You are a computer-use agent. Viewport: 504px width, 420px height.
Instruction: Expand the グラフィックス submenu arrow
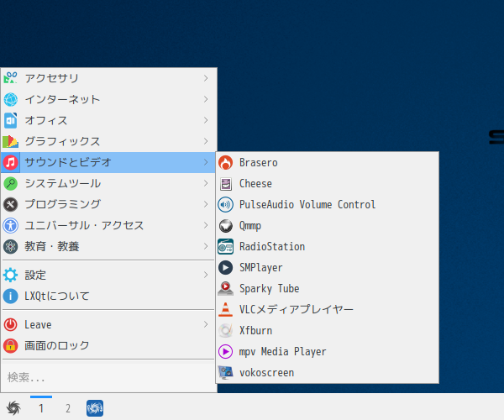pos(206,141)
